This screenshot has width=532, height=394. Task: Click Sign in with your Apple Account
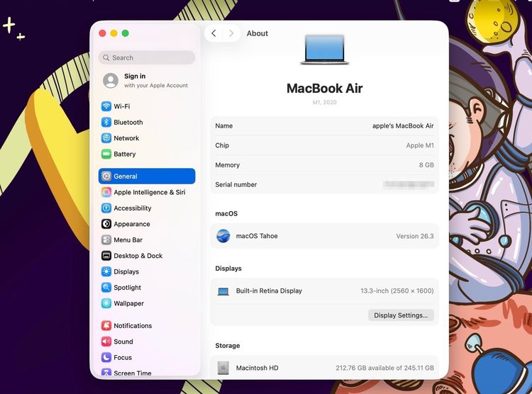[147, 80]
